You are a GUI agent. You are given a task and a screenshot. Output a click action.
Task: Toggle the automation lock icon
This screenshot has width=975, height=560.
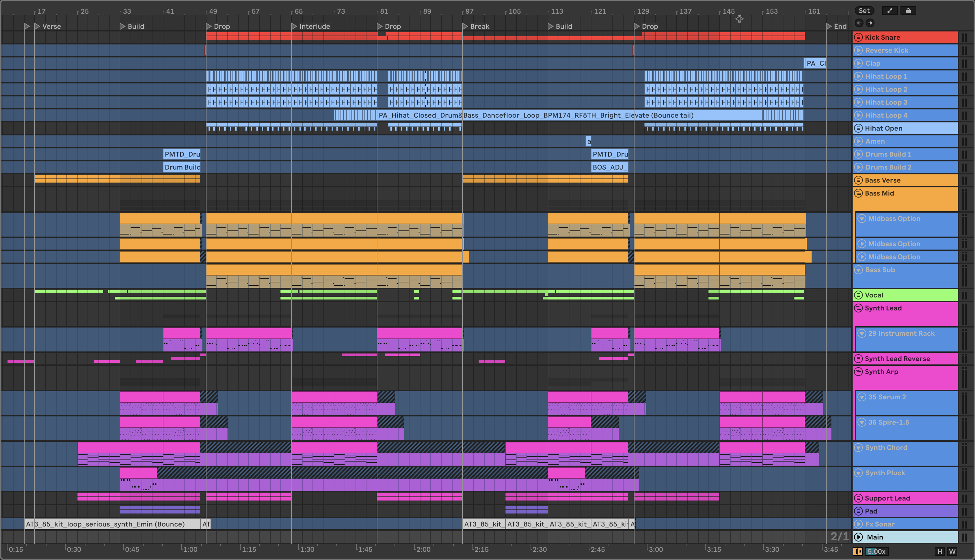(908, 11)
